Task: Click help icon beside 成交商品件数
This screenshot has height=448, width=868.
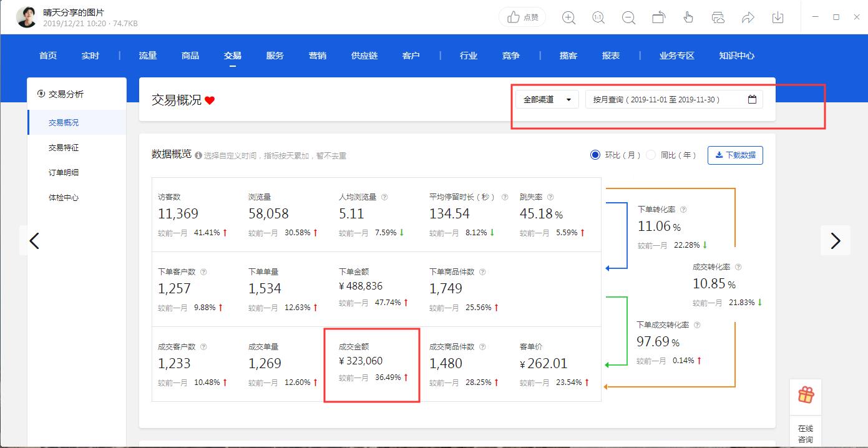Action: point(482,346)
